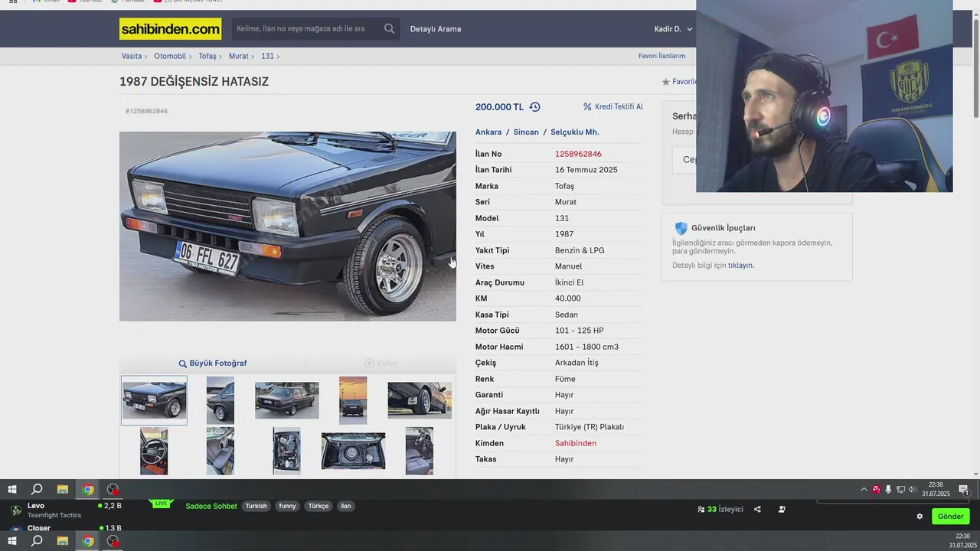
Task: Select the rear seats thumbnail
Action: (x=220, y=451)
